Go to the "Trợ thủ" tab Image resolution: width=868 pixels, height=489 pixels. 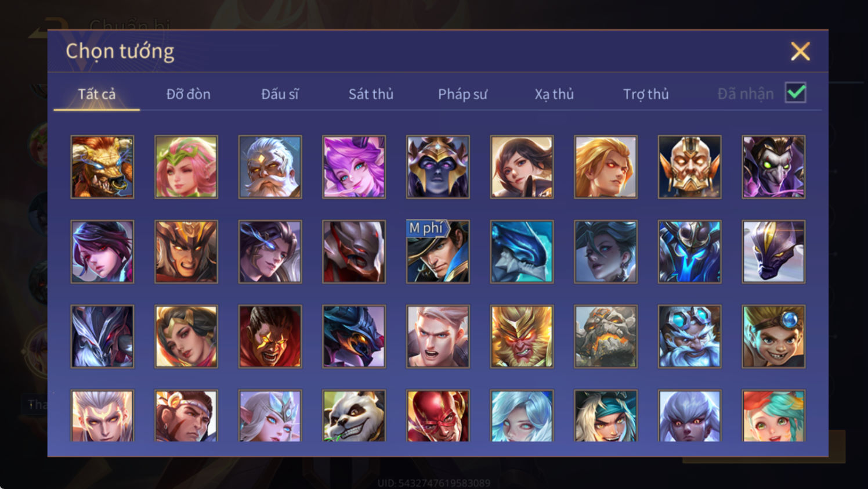coord(646,94)
